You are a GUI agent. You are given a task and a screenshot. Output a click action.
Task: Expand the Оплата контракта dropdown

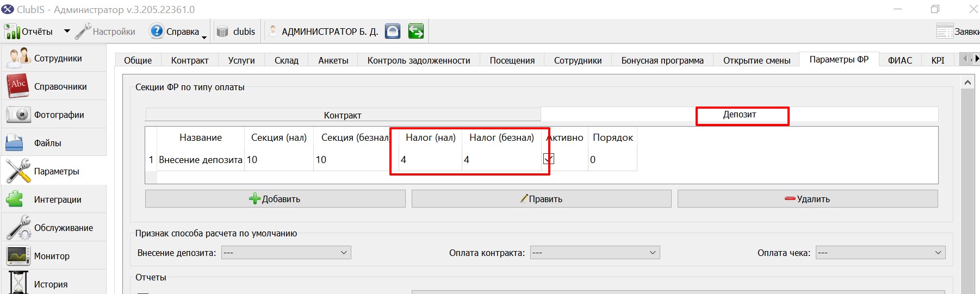(x=595, y=253)
